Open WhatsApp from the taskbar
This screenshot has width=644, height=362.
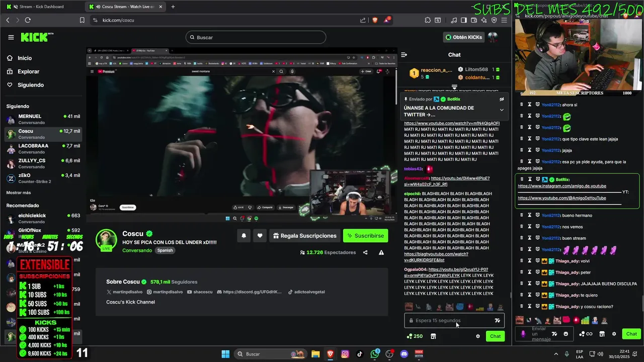tap(374, 354)
